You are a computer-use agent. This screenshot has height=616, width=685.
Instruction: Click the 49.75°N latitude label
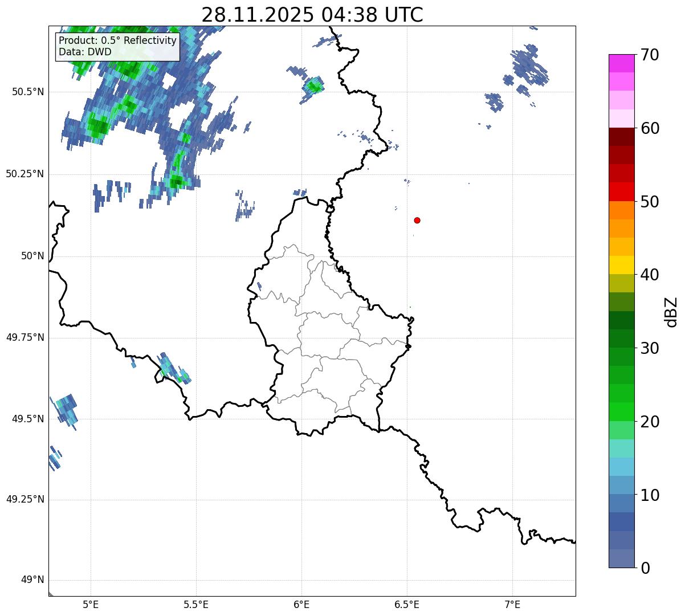(25, 337)
